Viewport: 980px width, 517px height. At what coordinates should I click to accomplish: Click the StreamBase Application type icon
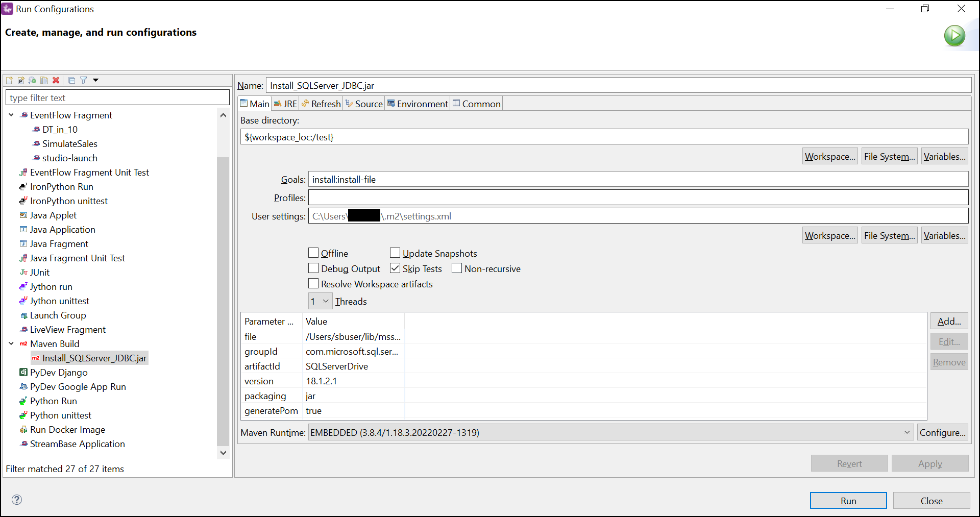(23, 444)
